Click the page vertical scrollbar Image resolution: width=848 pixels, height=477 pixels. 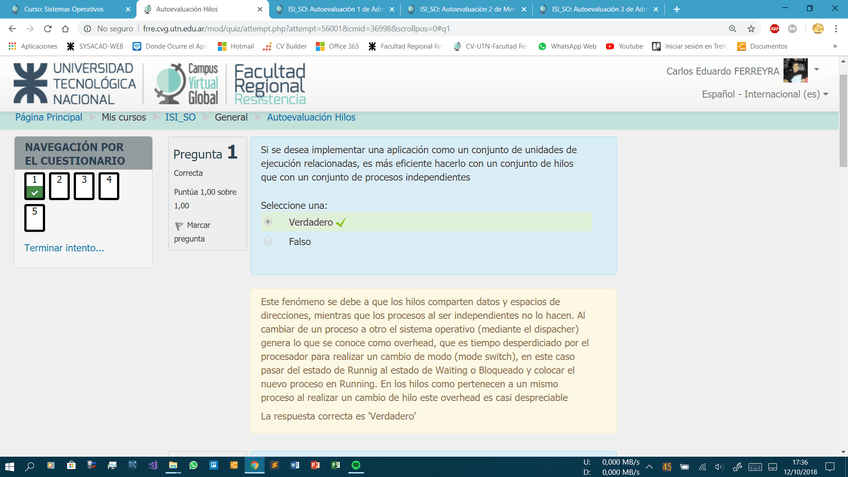[843, 122]
